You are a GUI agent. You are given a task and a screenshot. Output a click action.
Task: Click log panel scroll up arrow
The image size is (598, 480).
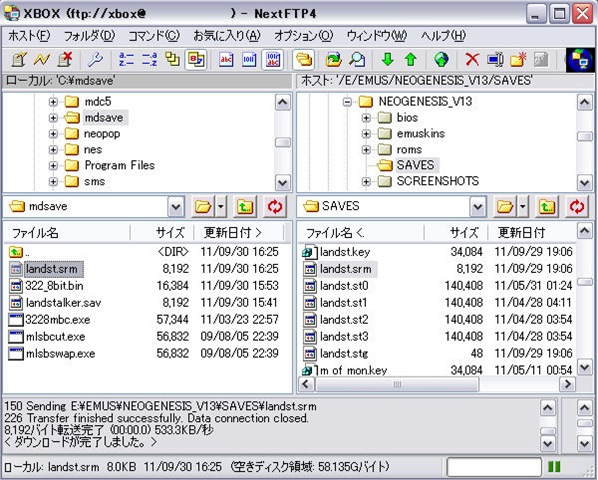point(548,408)
